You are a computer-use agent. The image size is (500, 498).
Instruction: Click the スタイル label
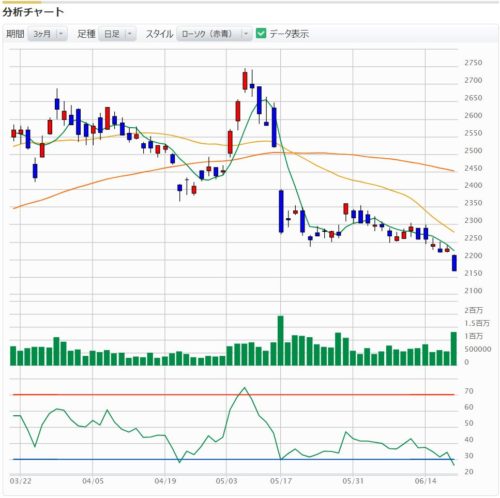tap(159, 34)
